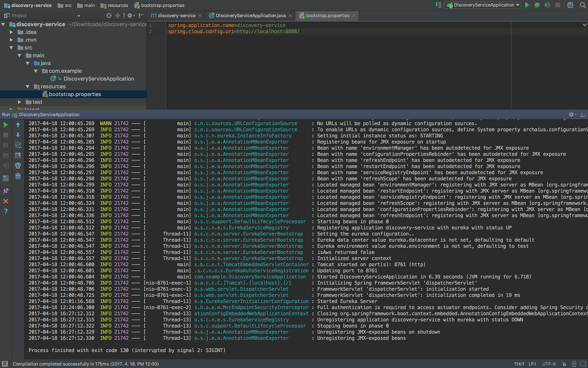
Task: Print the console output using the printer icon
Action: click(18, 166)
